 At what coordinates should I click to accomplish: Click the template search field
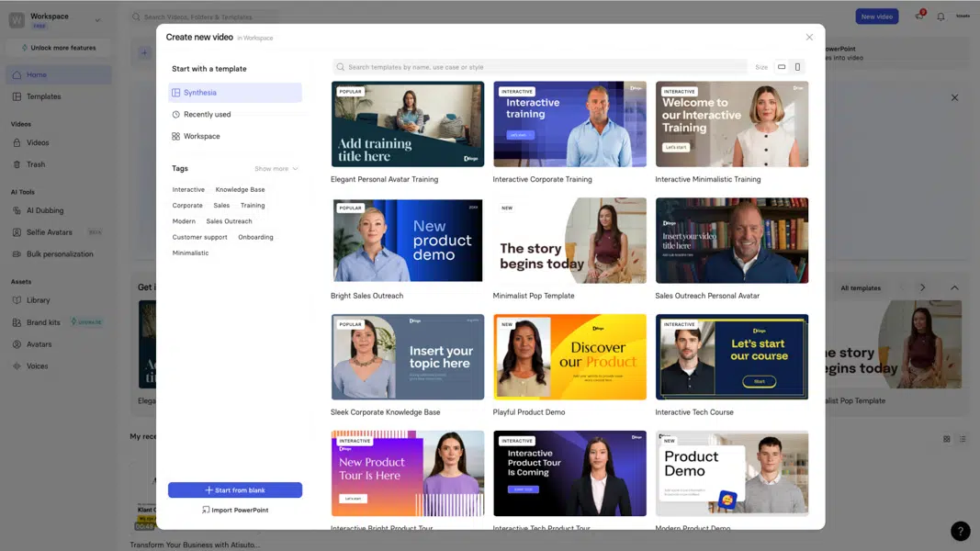540,67
